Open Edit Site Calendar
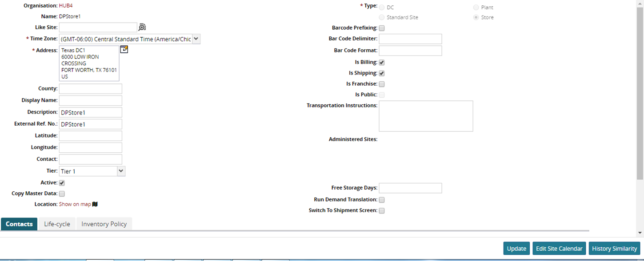Image resolution: width=644 pixels, height=261 pixels. click(x=559, y=249)
